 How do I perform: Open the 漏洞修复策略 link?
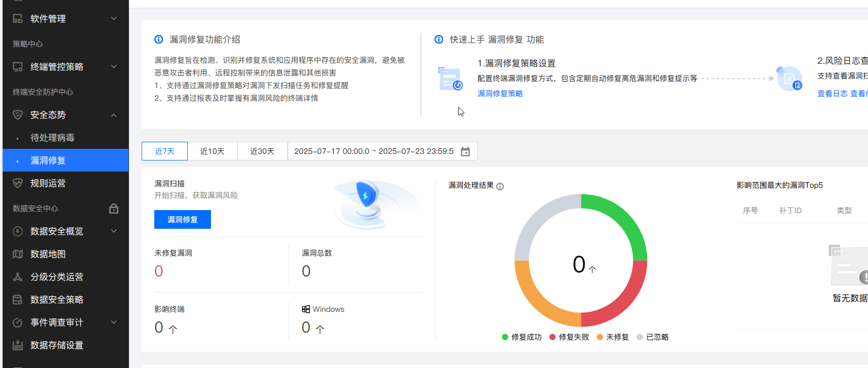[x=500, y=94]
